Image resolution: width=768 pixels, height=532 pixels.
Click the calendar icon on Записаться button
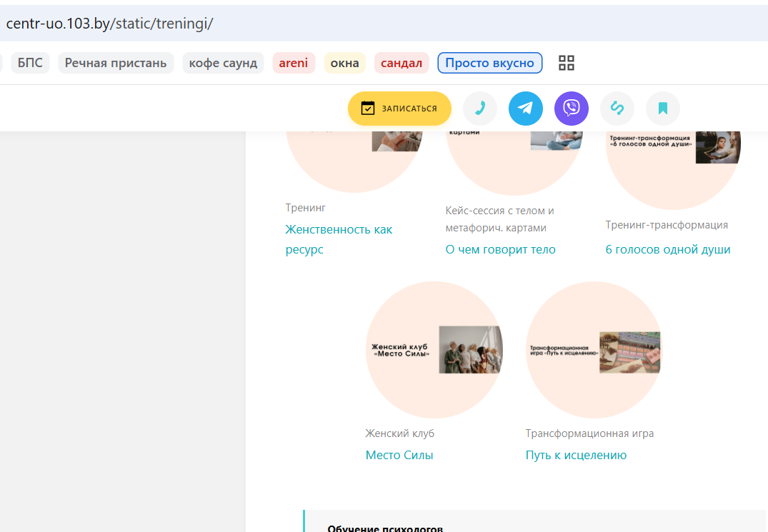click(368, 108)
